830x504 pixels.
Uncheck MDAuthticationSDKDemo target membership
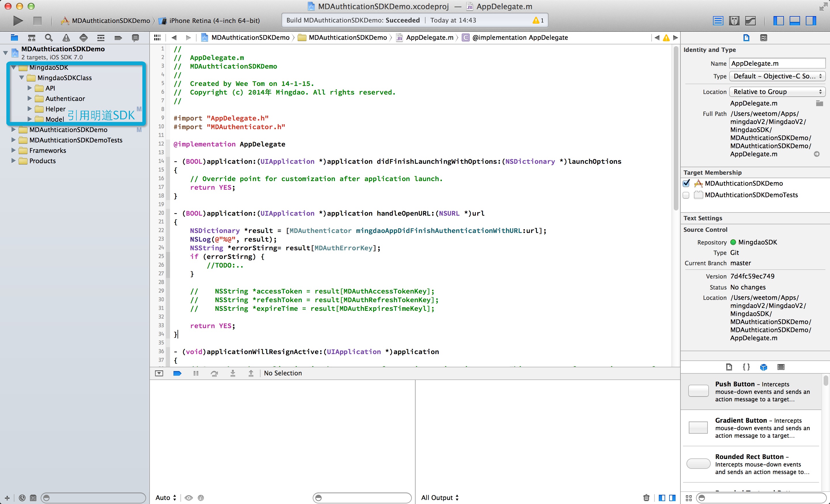[686, 183]
